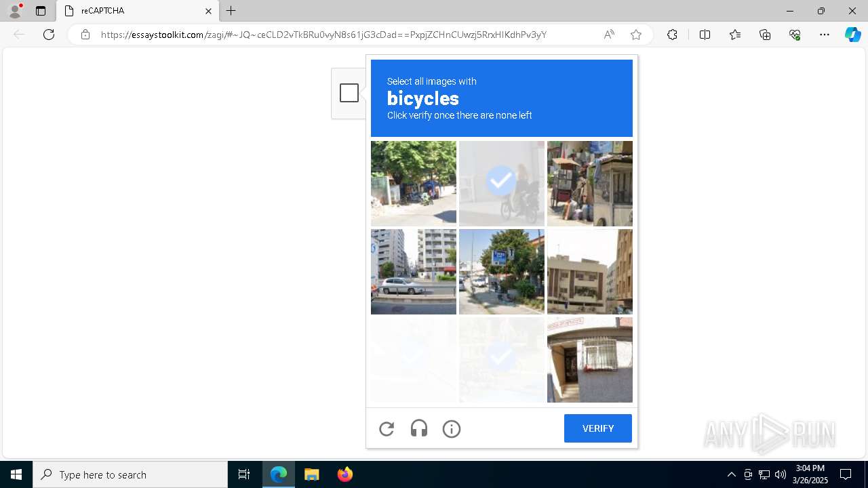
Task: Click the VERIFY button
Action: click(598, 428)
